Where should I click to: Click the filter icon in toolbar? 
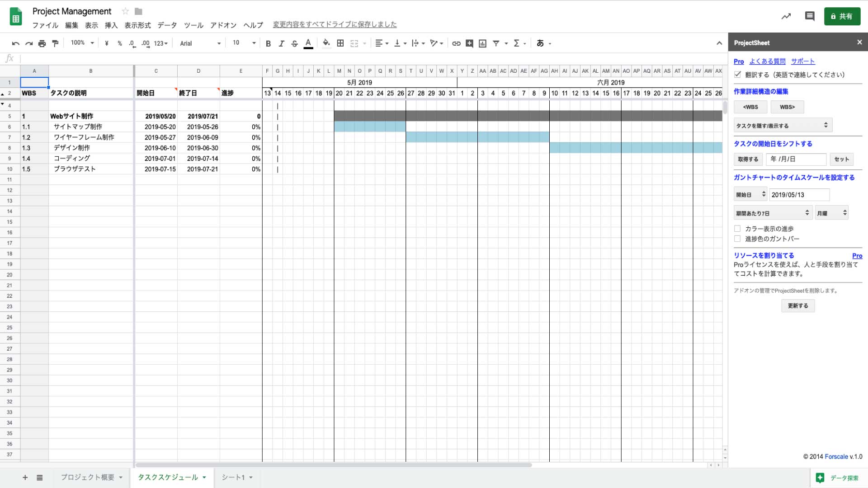pyautogui.click(x=496, y=42)
